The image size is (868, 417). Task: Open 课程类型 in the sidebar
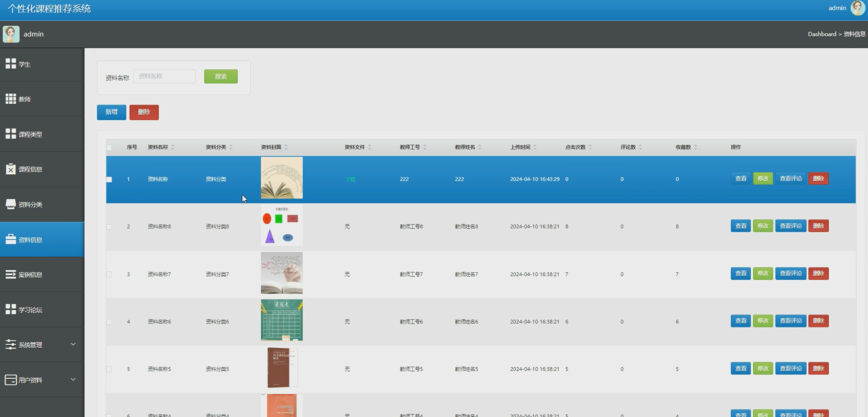point(42,134)
